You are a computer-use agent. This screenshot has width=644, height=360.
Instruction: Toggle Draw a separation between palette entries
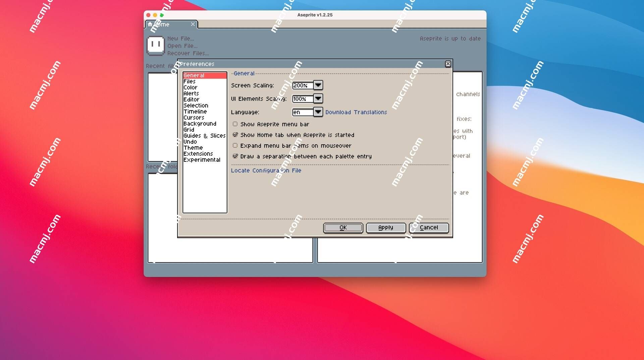tap(235, 156)
